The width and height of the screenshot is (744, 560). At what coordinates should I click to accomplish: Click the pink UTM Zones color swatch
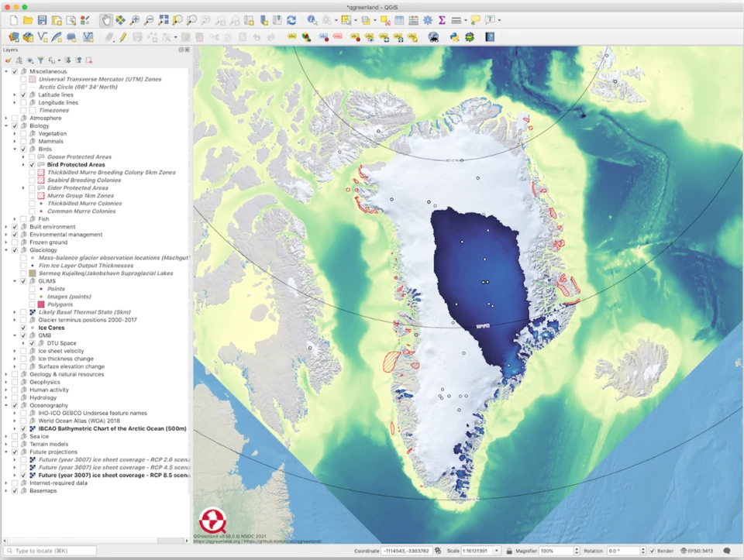point(33,79)
